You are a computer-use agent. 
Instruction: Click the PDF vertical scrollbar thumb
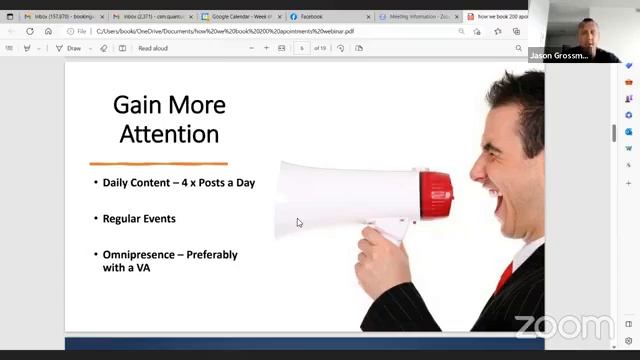(614, 133)
